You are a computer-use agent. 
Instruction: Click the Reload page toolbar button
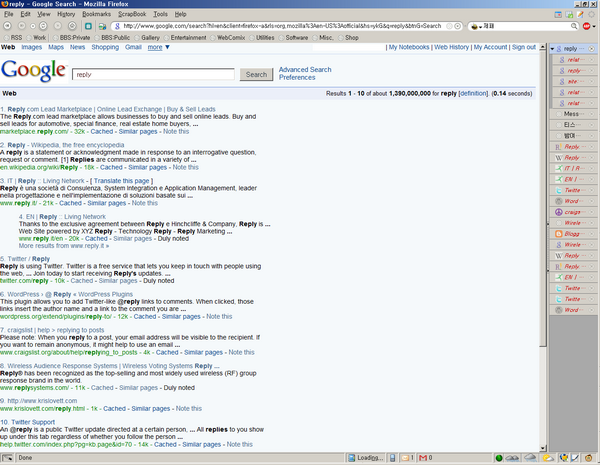click(x=43, y=26)
